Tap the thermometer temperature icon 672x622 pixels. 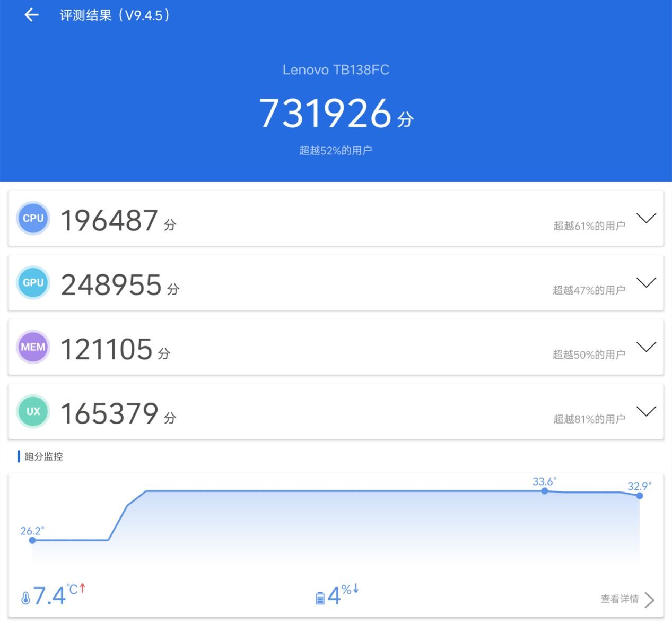point(25,598)
